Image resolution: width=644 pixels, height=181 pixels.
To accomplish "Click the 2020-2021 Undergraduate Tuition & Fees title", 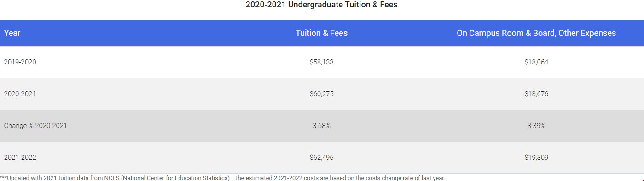I will click(x=321, y=5).
